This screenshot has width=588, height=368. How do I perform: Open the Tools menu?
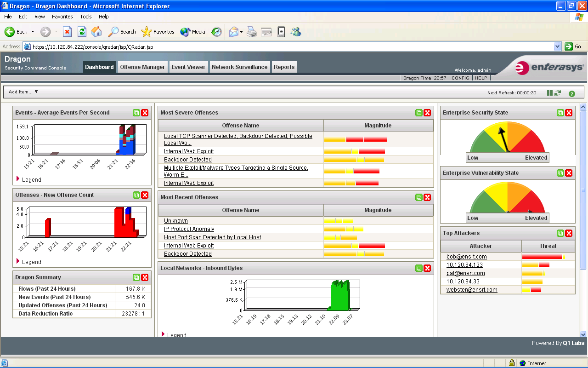point(86,17)
